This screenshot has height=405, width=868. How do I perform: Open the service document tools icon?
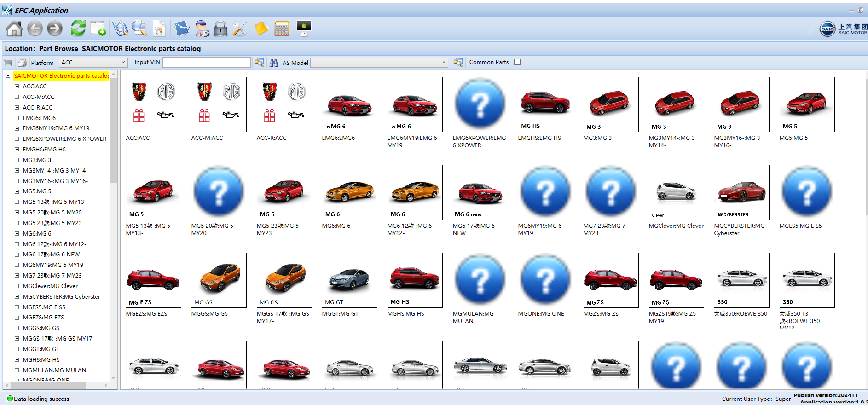pos(159,29)
